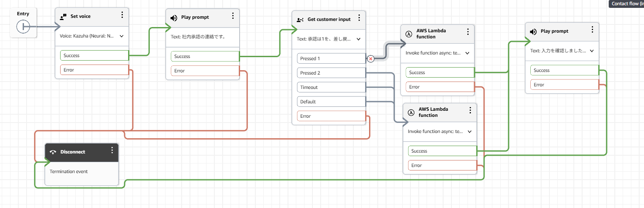644x208 pixels.
Task: Expand the Voice: Kazuha chevron in Set voice
Action: (x=122, y=36)
